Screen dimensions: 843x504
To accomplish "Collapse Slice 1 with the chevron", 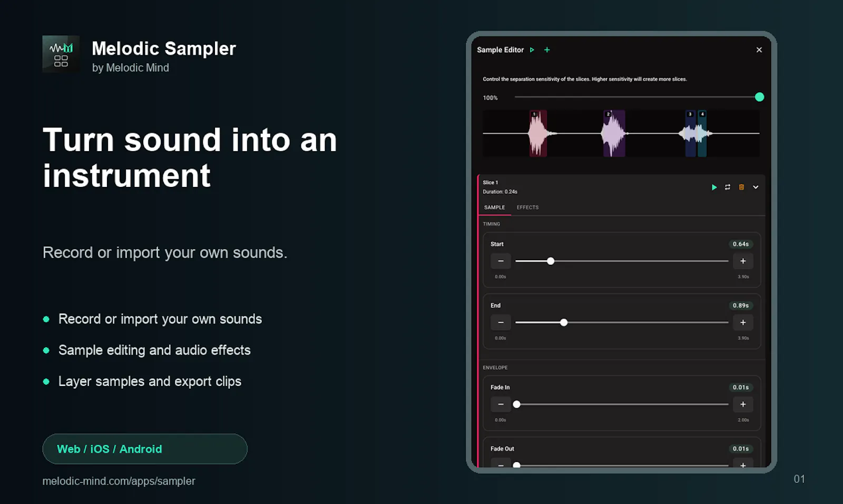I will 756,187.
